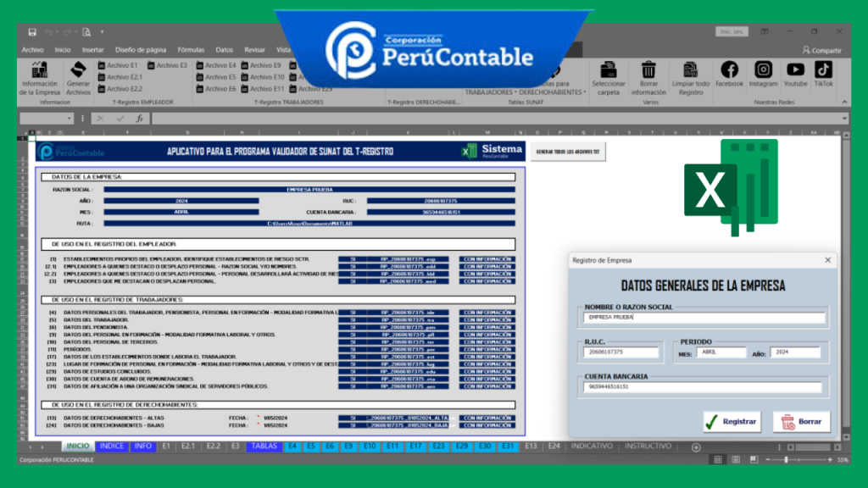868x488 pixels.
Task: Click Archivo E4 ribbon item
Action: coord(216,65)
